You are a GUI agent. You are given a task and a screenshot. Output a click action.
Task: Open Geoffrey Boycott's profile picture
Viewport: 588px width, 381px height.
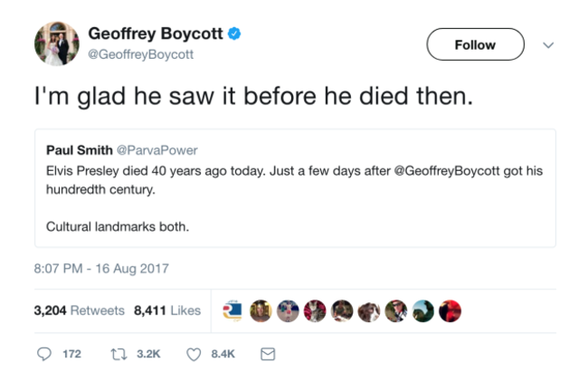point(56,43)
